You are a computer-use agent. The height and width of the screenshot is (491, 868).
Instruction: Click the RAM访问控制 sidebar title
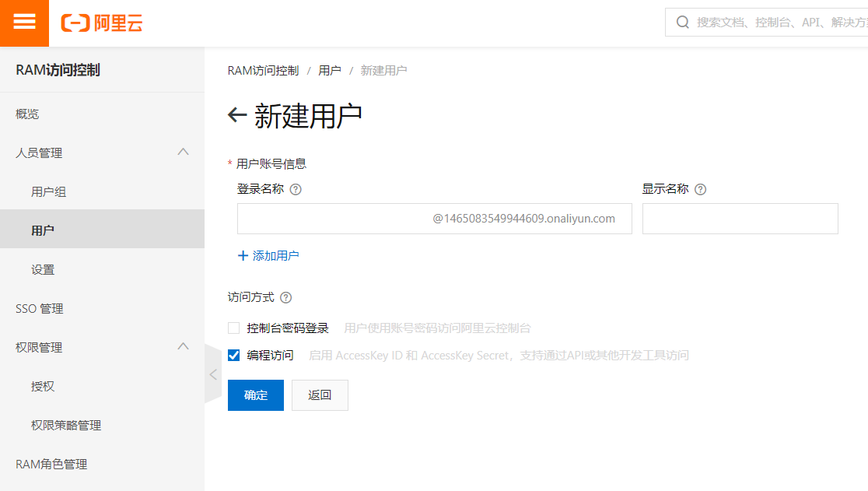point(58,70)
